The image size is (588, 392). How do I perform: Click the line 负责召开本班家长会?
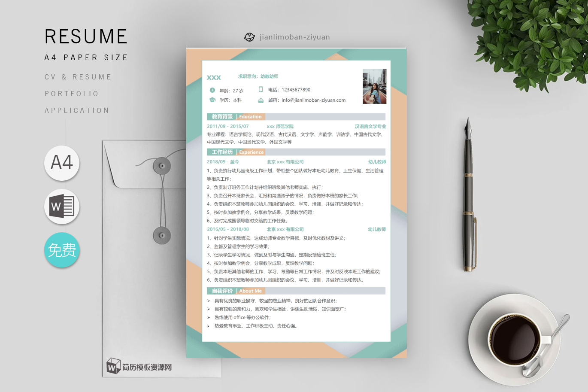[282, 195]
